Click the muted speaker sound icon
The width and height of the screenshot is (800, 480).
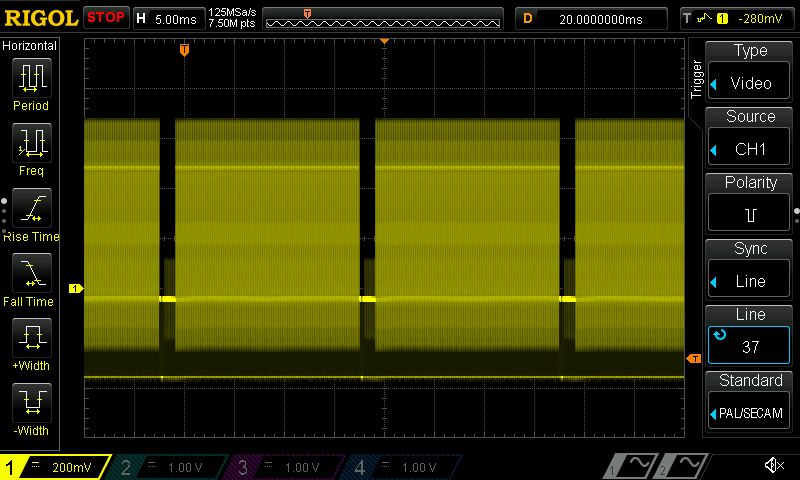[x=774, y=465]
